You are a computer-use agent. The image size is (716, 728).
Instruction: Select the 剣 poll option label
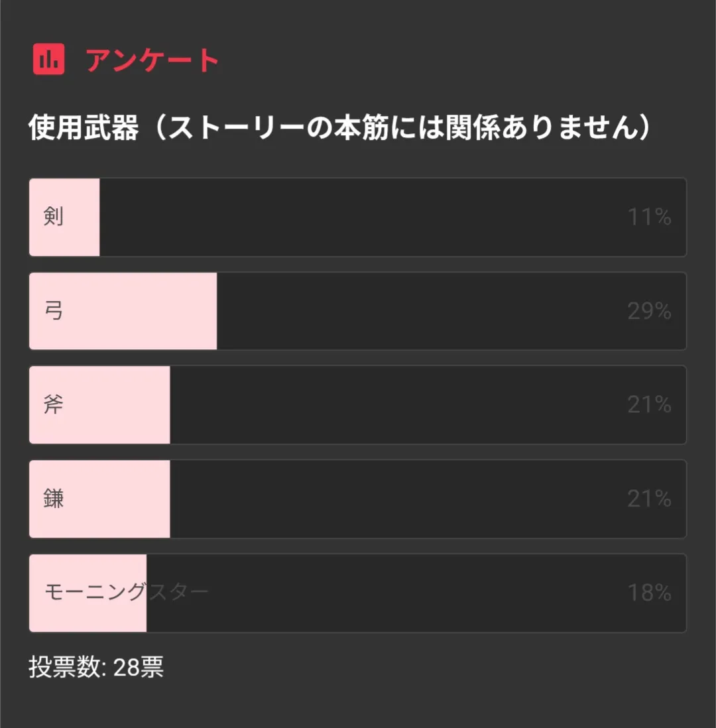(x=54, y=217)
